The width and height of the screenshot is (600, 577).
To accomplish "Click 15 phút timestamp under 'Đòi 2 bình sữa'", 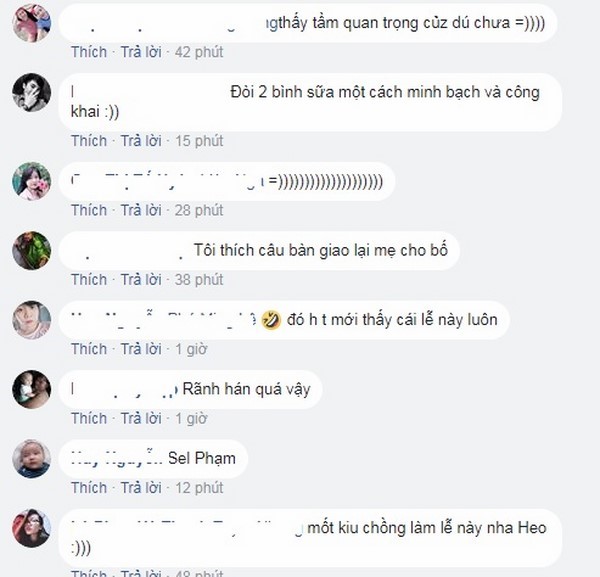I will click(199, 141).
